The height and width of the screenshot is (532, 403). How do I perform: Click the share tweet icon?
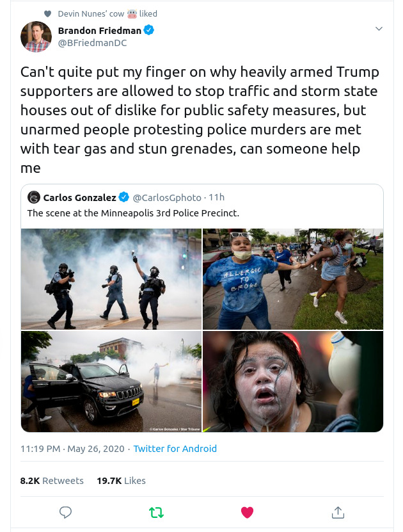click(x=338, y=512)
